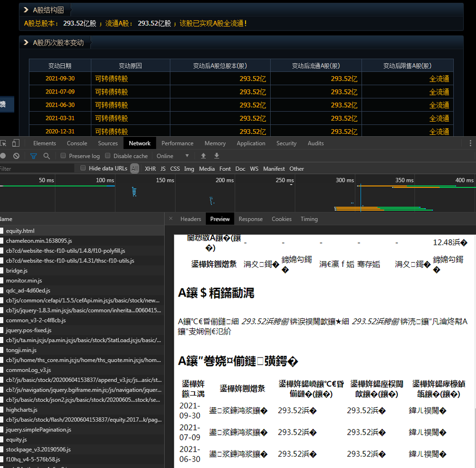Image resolution: width=476 pixels, height=468 pixels.
Task: Select chameleon.min.1638095.js request
Action: tap(82, 241)
